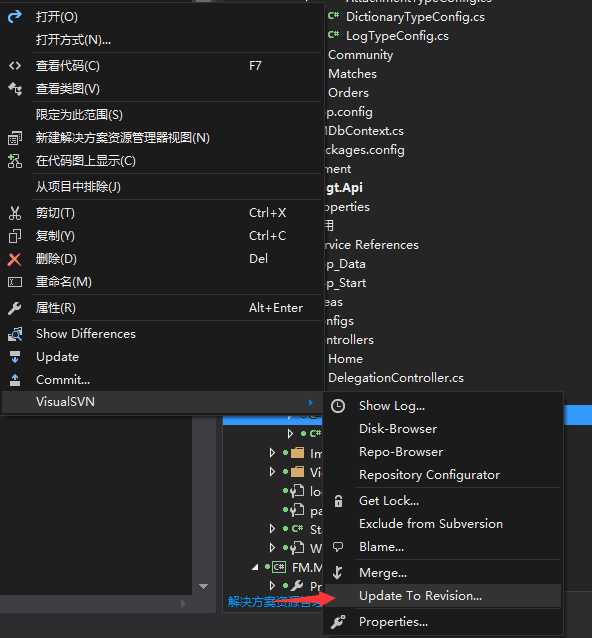Expand the VisualSVN submenu arrow
The height and width of the screenshot is (638, 592).
[x=310, y=403]
